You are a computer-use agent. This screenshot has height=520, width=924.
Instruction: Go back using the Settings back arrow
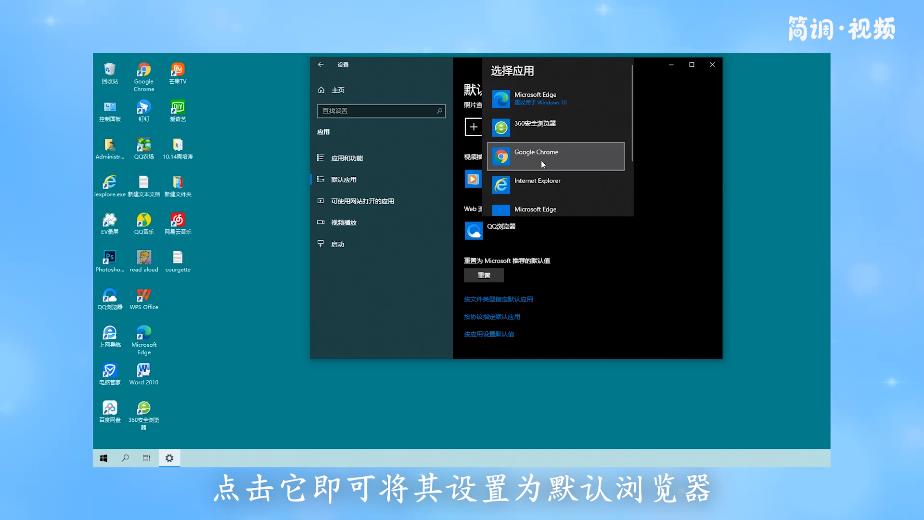tap(321, 64)
